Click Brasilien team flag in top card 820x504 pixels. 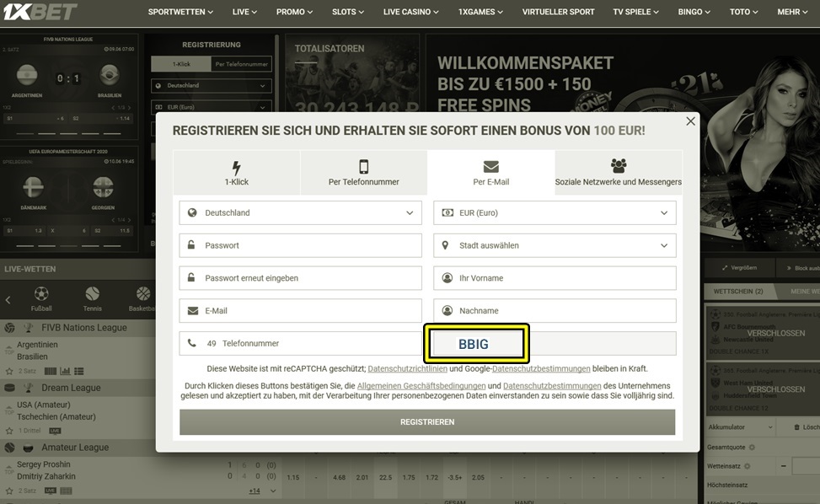(110, 75)
